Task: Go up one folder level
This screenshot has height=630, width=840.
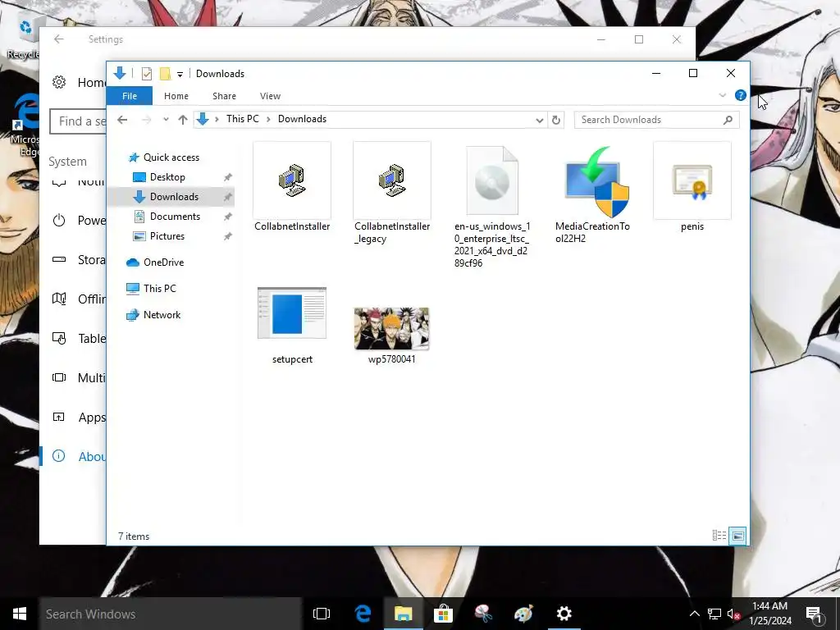Action: click(183, 120)
